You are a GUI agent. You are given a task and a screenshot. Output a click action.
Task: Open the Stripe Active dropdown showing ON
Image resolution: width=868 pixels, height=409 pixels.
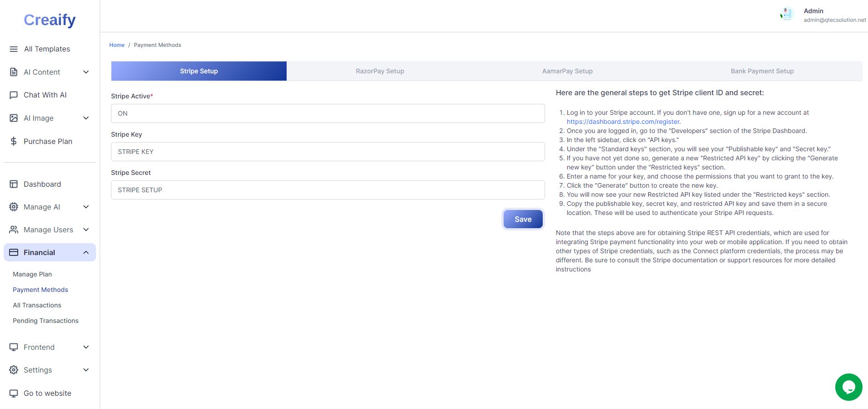[x=328, y=113]
